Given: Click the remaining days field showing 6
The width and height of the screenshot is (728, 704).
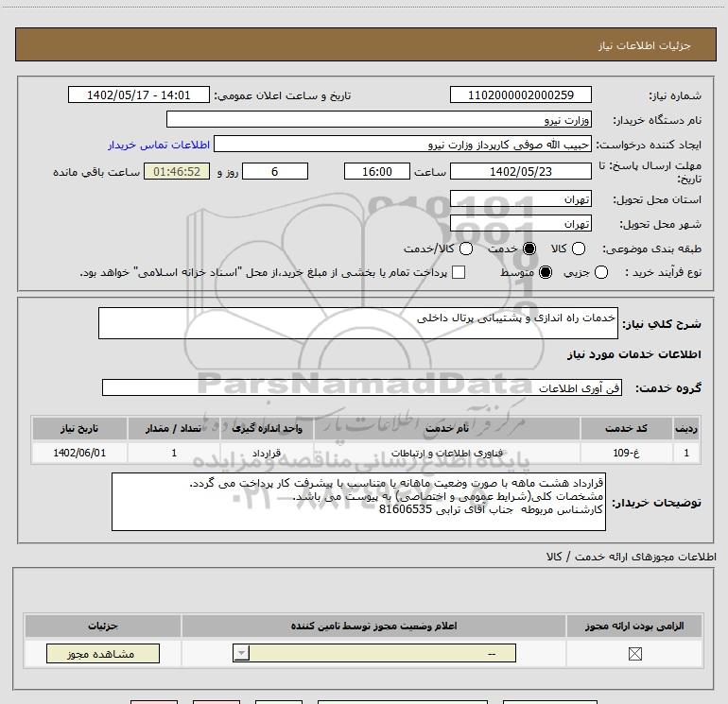Looking at the screenshot, I should [275, 171].
